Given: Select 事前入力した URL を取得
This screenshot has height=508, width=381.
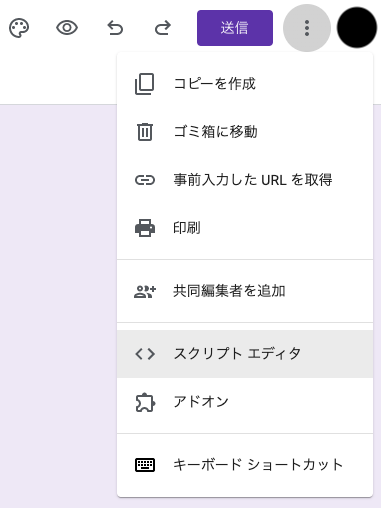Looking at the screenshot, I should click(x=245, y=180).
